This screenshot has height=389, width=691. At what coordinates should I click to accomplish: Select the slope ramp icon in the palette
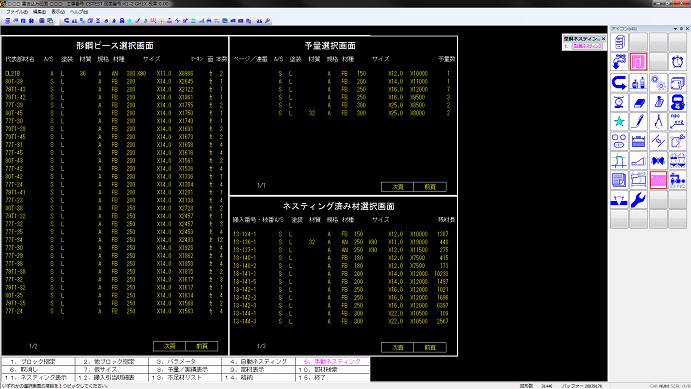638,161
